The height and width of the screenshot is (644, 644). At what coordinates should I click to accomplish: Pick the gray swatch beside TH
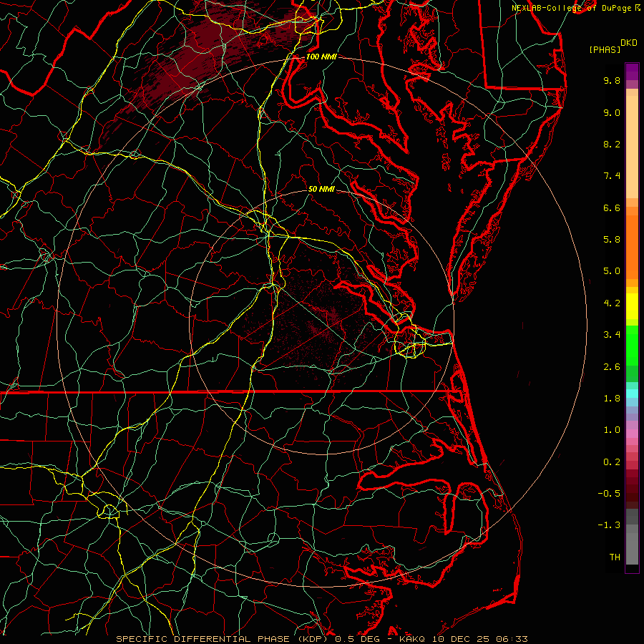632,549
